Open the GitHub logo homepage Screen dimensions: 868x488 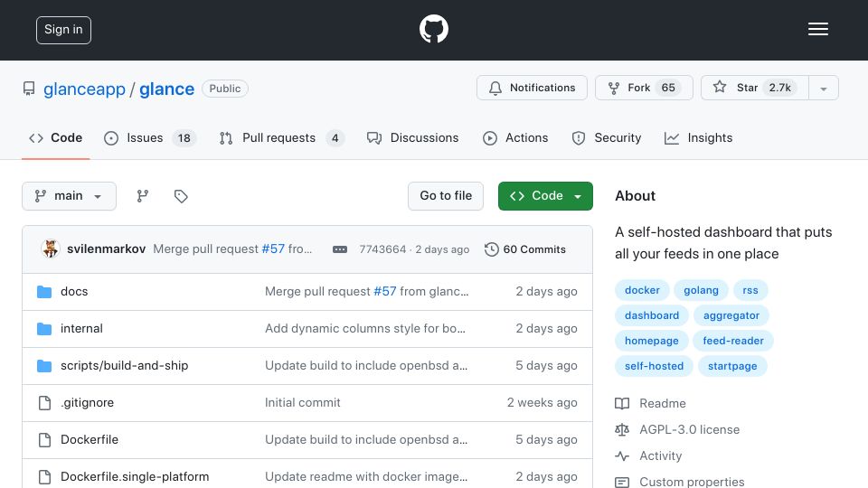tap(433, 29)
